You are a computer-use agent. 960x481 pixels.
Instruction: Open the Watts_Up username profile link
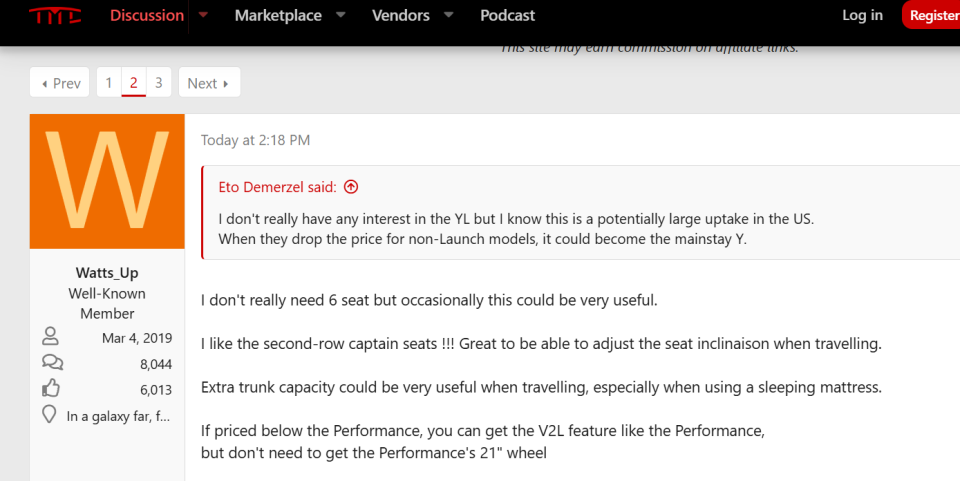107,272
